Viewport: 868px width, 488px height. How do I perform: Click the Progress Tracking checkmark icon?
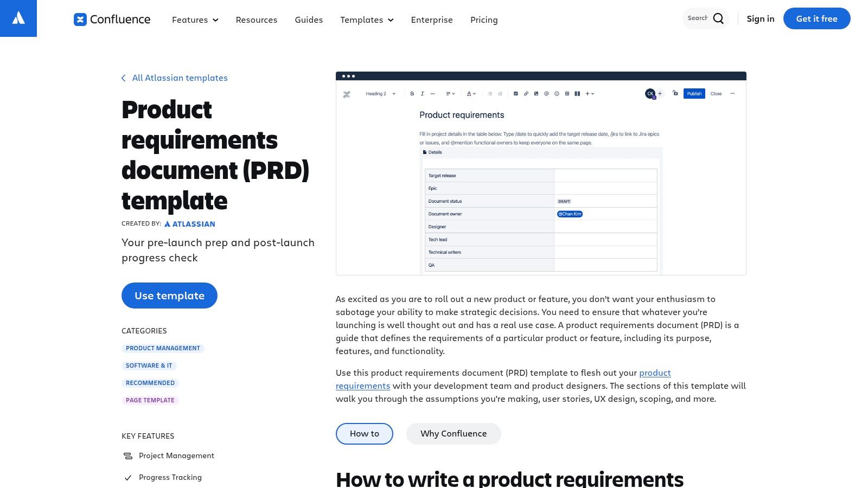pyautogui.click(x=128, y=478)
